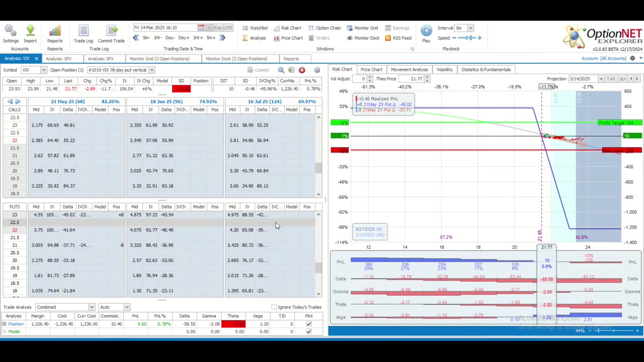Expand the Model row
Viewport: 644px width, 362px height.
coord(4,332)
